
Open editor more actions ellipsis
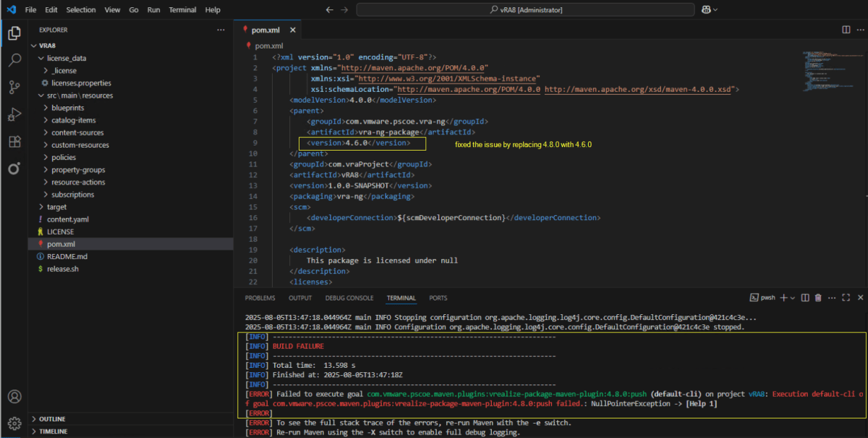point(860,30)
